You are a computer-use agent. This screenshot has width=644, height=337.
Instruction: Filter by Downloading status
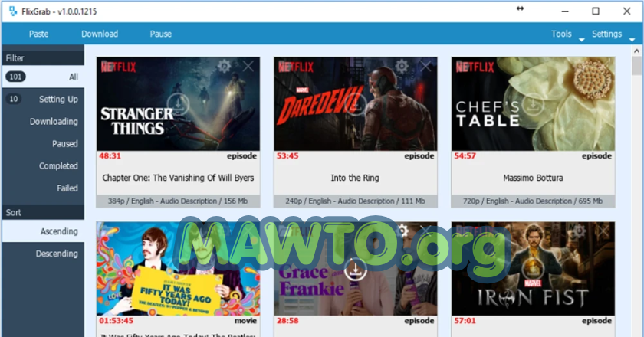43,122
